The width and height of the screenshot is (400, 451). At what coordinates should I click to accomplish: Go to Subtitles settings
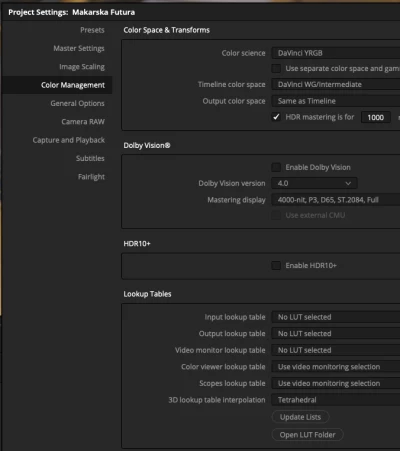coord(90,158)
